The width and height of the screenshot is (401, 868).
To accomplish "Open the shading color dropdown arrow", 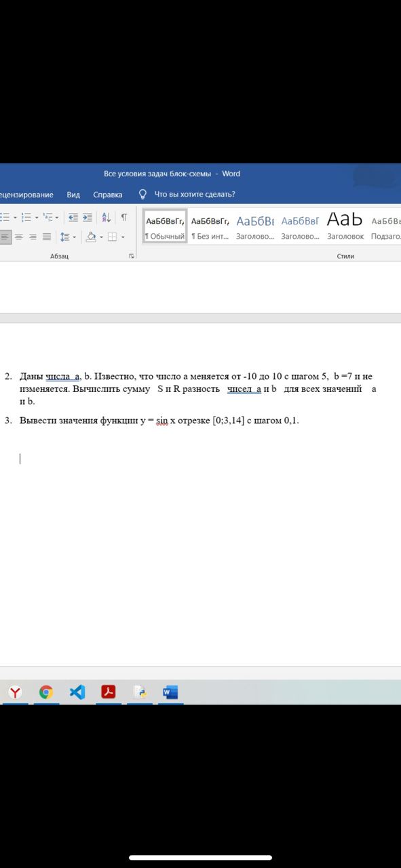I will point(100,237).
